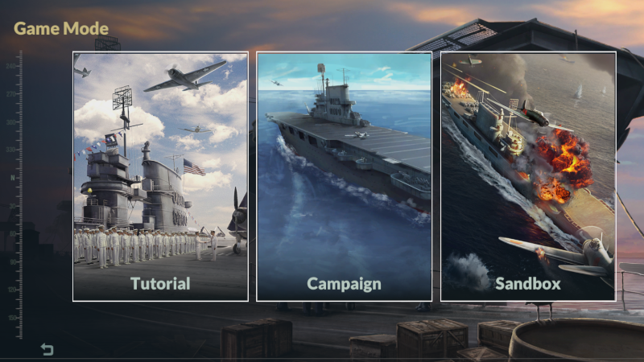Select the Game Mode heading
The image size is (644, 362).
click(61, 29)
